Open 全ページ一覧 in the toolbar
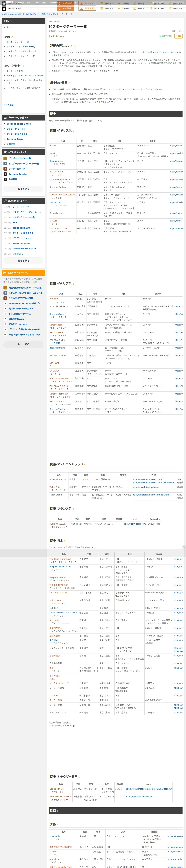The width and height of the screenshot is (186, 868). tap(157, 8)
